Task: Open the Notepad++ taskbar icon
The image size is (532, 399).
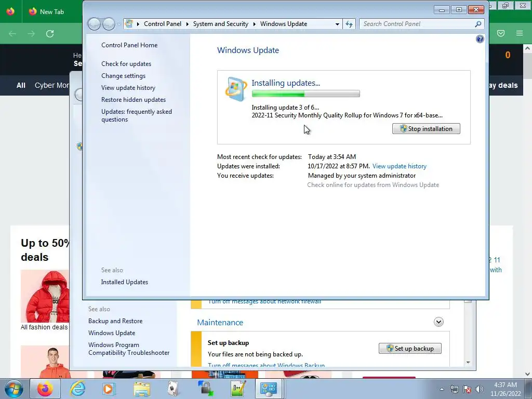Action: click(238, 389)
